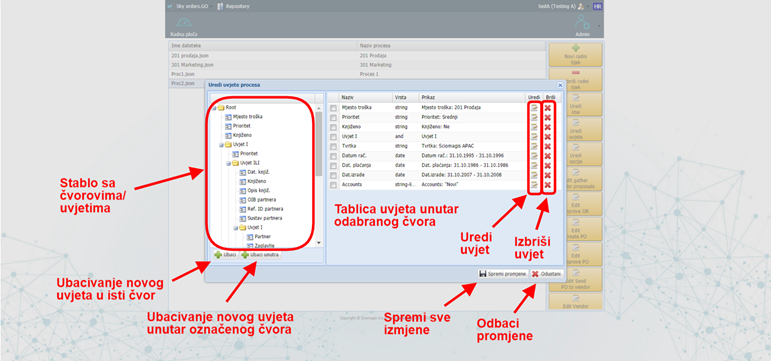Click the Repository toolbar icon

pyautogui.click(x=220, y=6)
